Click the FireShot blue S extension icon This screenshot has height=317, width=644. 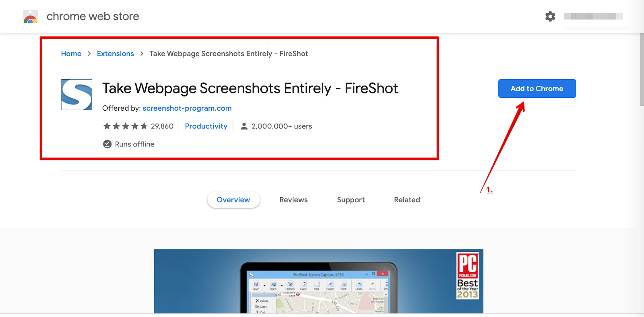pos(76,95)
